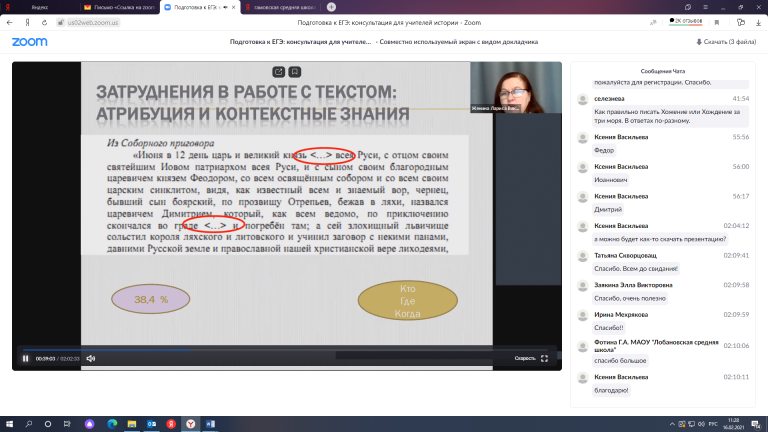Click the Yandex home Я button
Screen dimensions: 768x432
27,23
